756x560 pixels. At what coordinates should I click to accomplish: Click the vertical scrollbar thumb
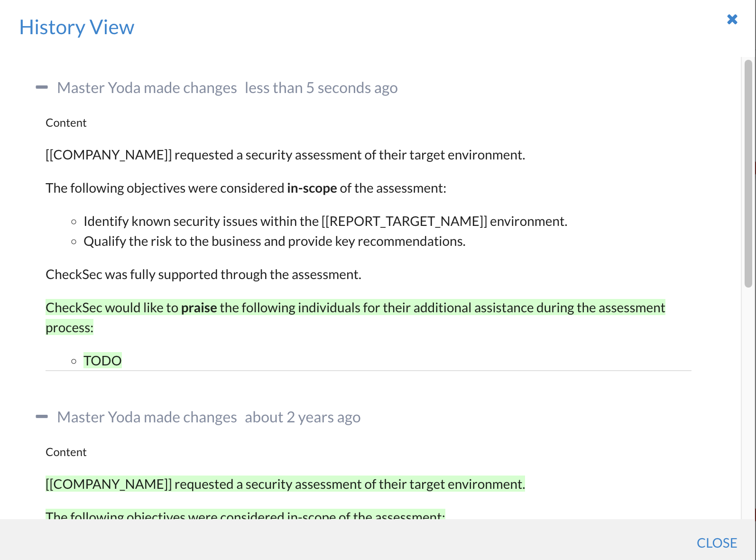click(x=748, y=173)
